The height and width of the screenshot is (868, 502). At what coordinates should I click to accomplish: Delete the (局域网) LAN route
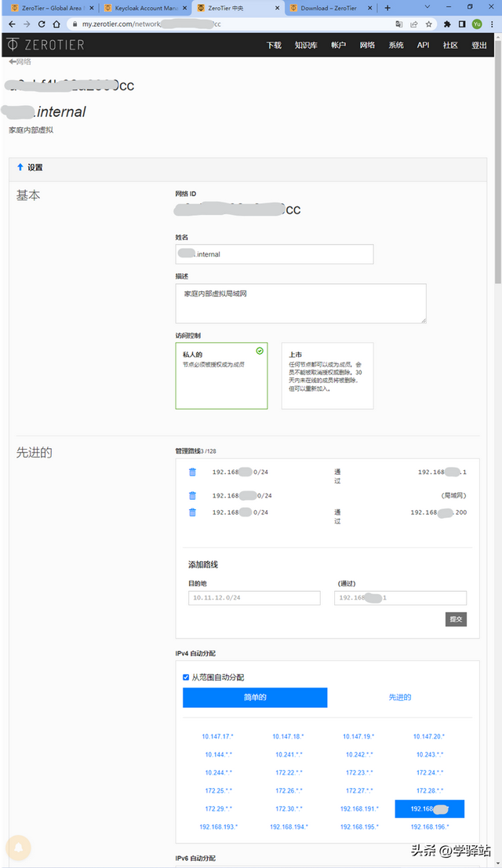[193, 495]
